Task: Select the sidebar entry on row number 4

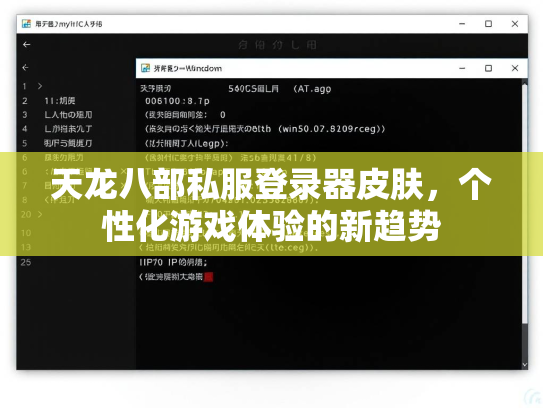Action: 68,129
